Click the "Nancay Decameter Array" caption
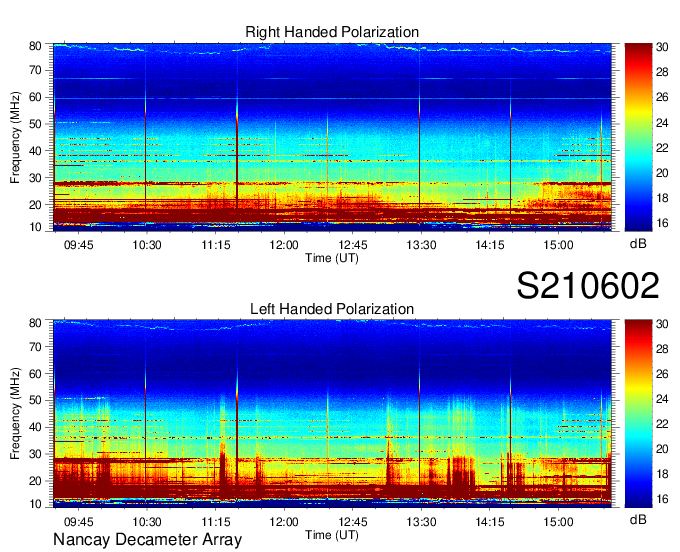Screen dimensions: 680x552 tap(147, 539)
